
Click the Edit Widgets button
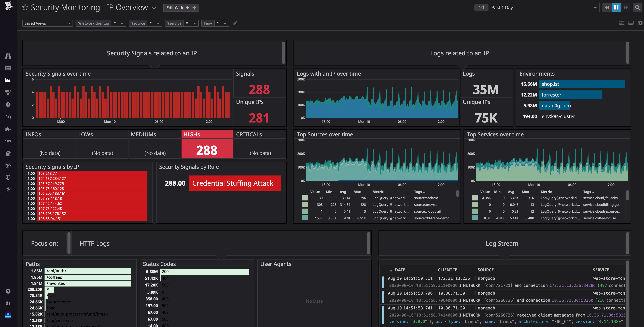(181, 7)
